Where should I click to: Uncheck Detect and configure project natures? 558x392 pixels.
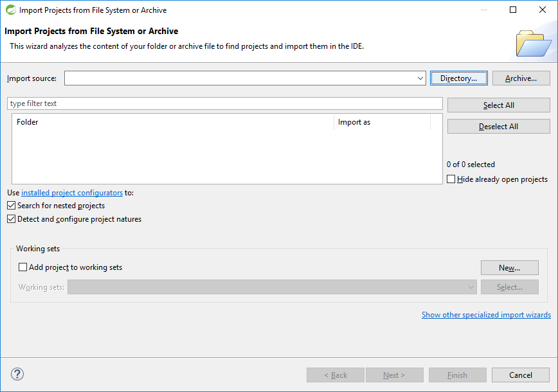tap(12, 219)
